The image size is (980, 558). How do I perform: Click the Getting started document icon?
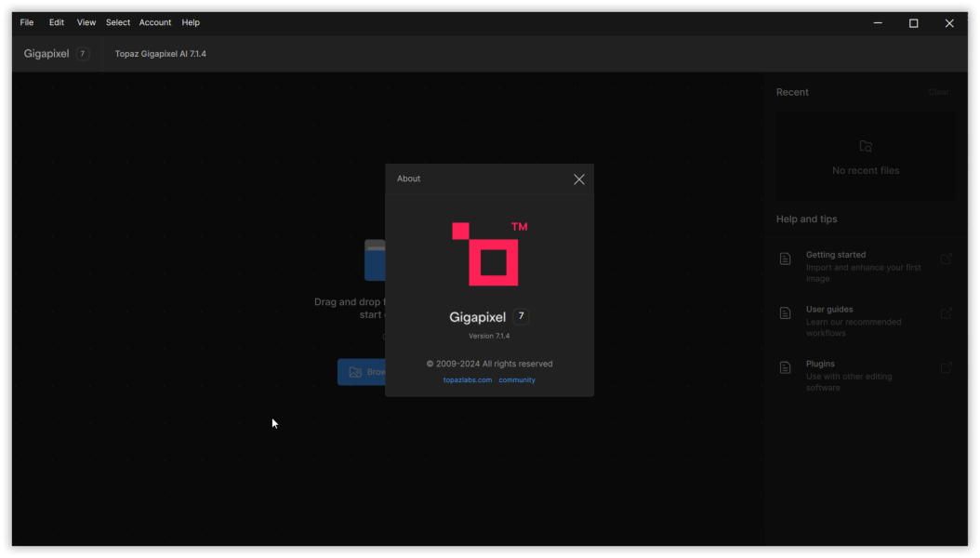point(786,259)
